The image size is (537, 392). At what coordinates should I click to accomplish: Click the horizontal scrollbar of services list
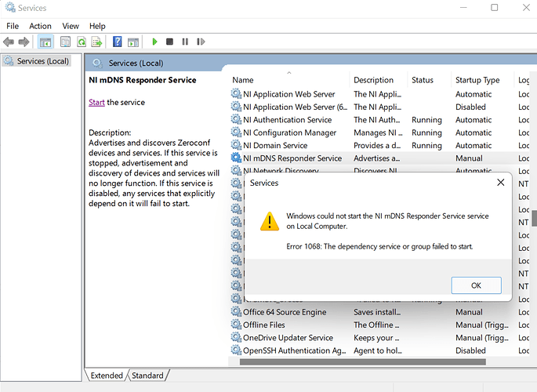pyautogui.click(x=363, y=362)
